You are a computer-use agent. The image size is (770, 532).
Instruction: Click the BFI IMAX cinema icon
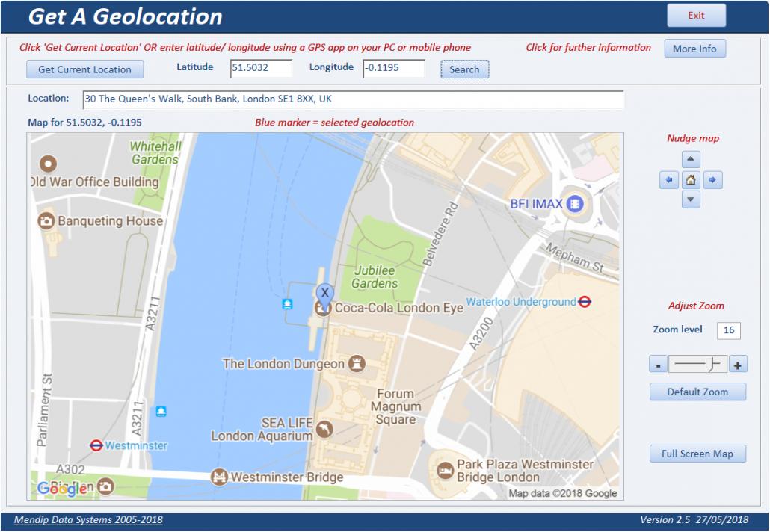[575, 204]
